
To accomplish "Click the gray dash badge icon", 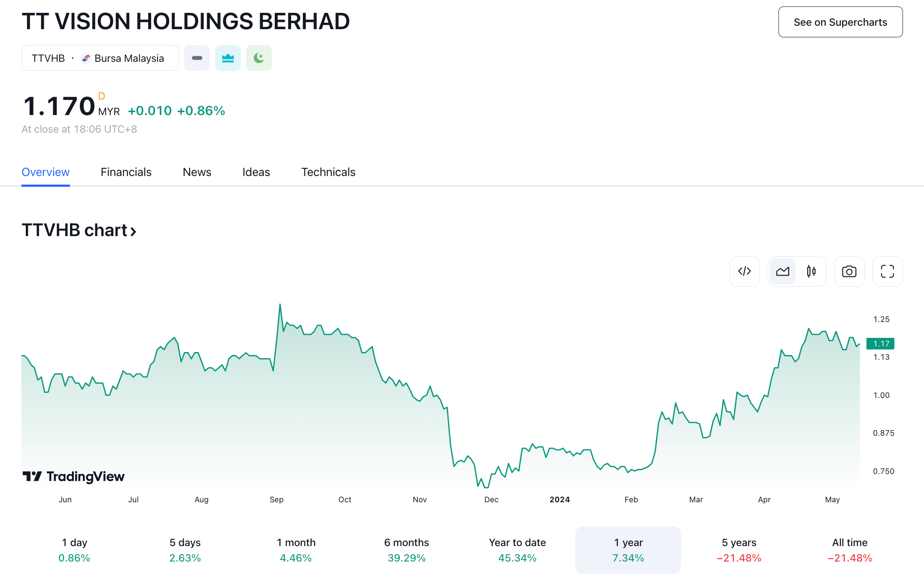I will tap(197, 58).
